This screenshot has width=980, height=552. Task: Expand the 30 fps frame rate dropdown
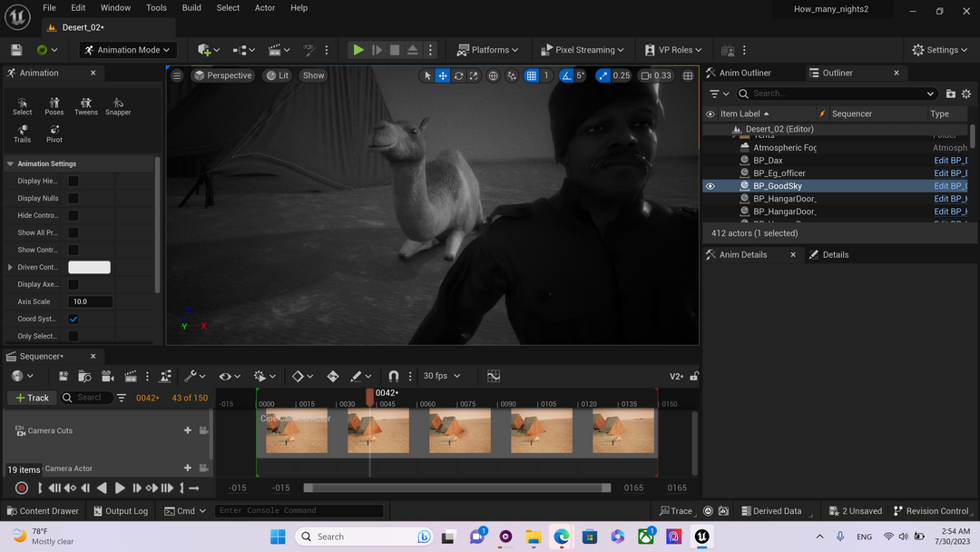[442, 376]
